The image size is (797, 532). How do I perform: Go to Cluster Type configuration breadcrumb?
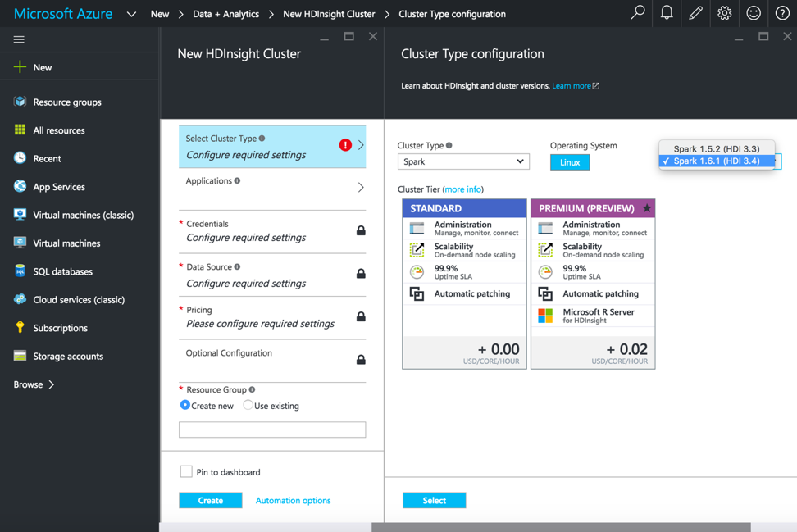click(x=452, y=14)
